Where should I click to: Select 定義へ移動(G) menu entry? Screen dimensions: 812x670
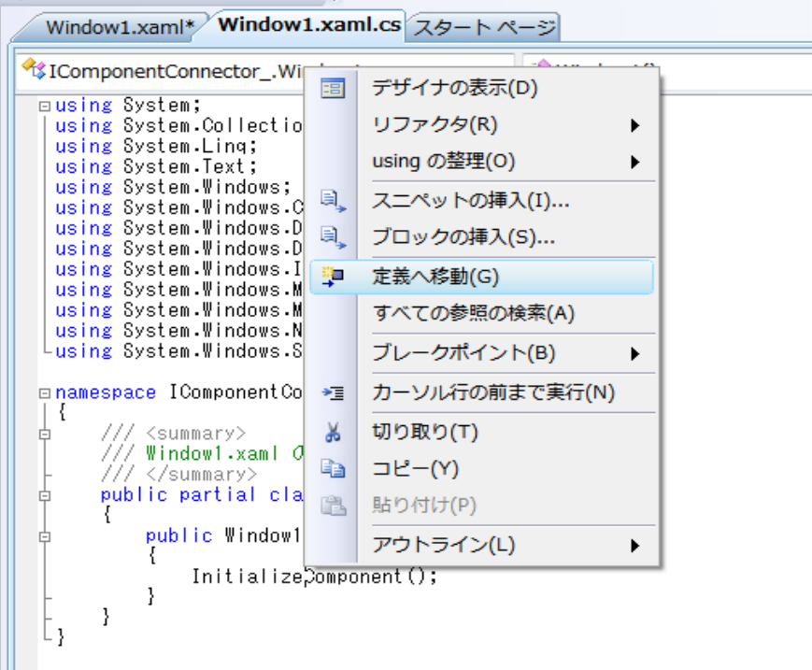pyautogui.click(x=481, y=277)
